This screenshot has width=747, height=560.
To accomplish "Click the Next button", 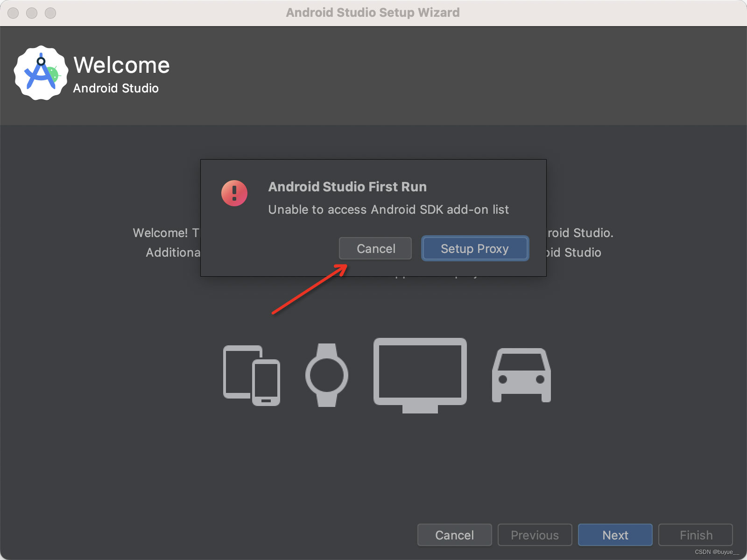I will (615, 535).
